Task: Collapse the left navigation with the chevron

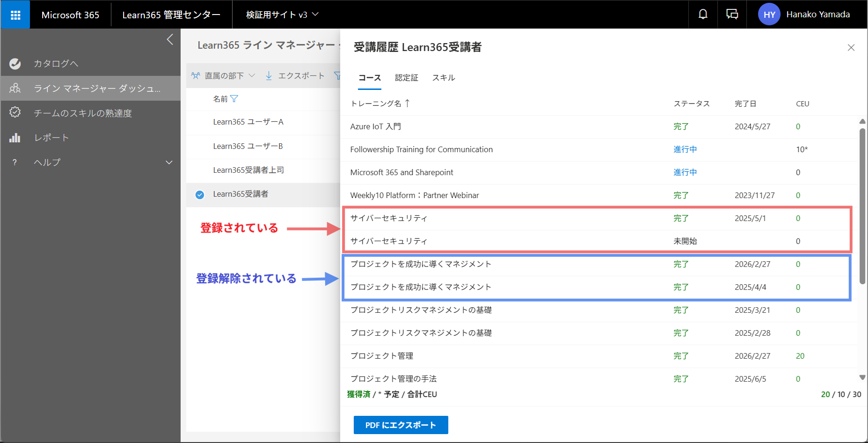Action: 170,39
